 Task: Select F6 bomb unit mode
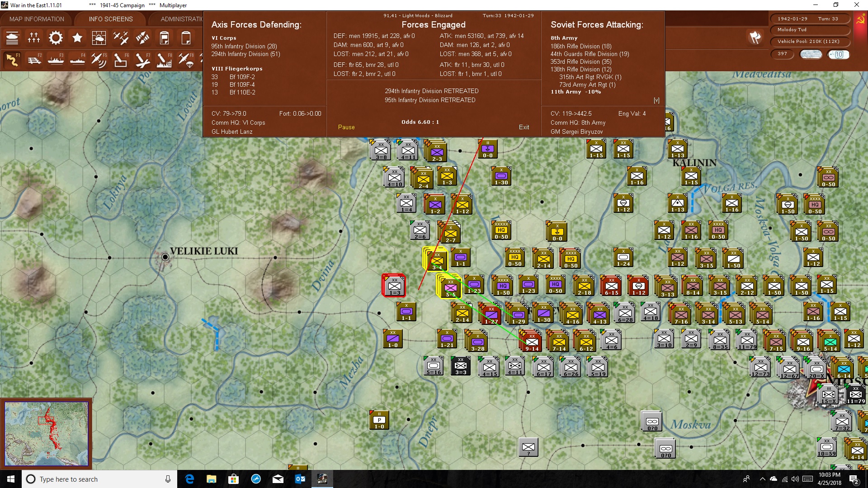pos(121,60)
